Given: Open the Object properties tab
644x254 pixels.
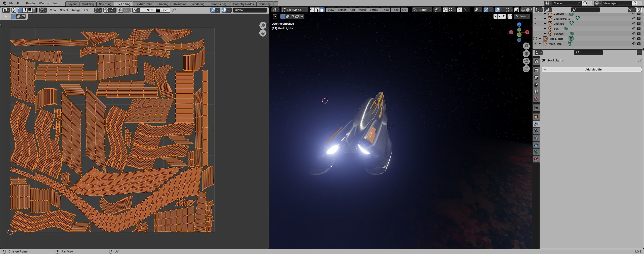Looking at the screenshot, I should coord(536,117).
